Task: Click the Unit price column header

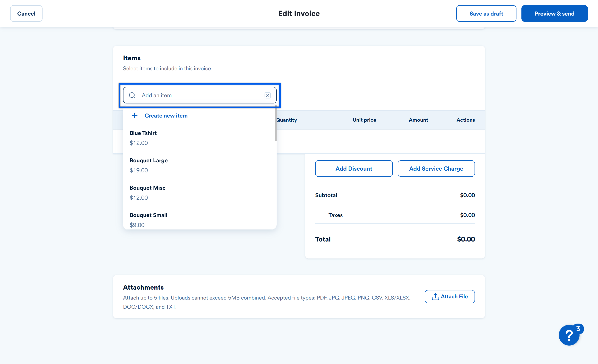Action: click(x=364, y=120)
